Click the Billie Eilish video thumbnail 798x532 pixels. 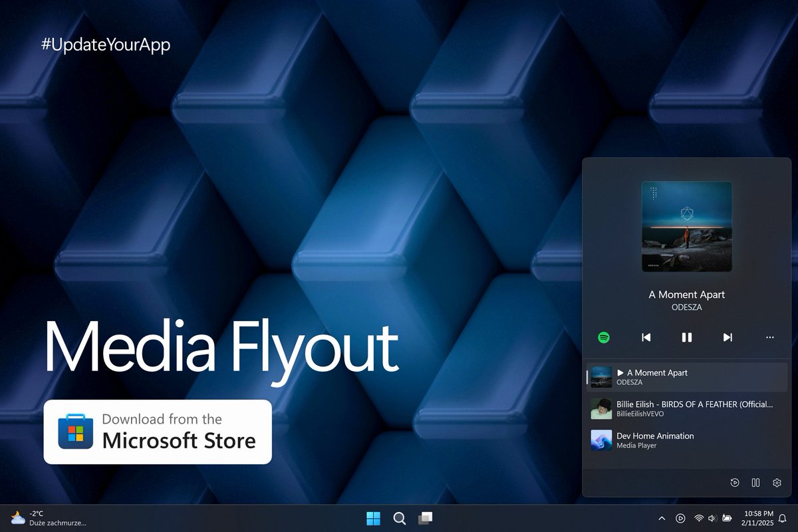[601, 408]
